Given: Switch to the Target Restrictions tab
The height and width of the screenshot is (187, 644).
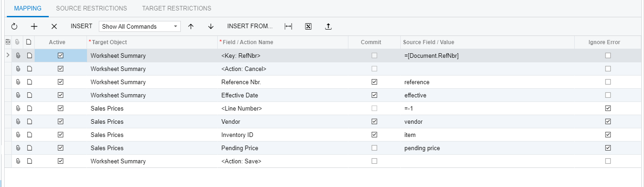Looking at the screenshot, I should coord(177,8).
